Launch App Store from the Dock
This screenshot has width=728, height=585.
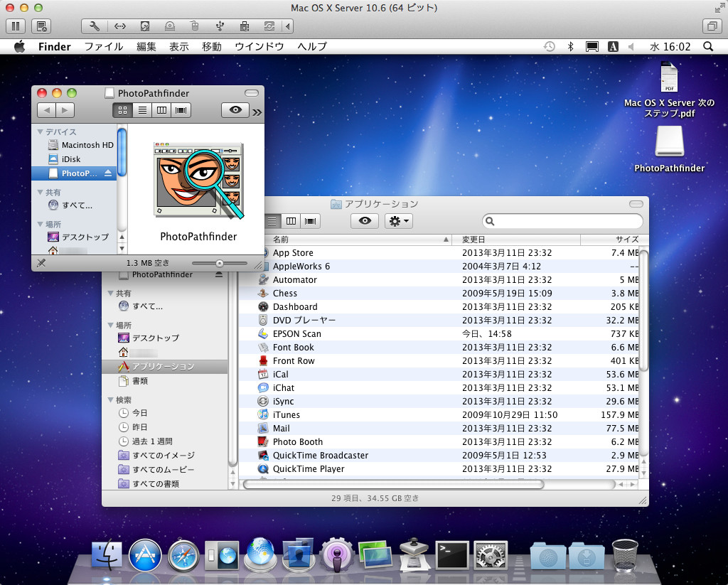pyautogui.click(x=145, y=555)
